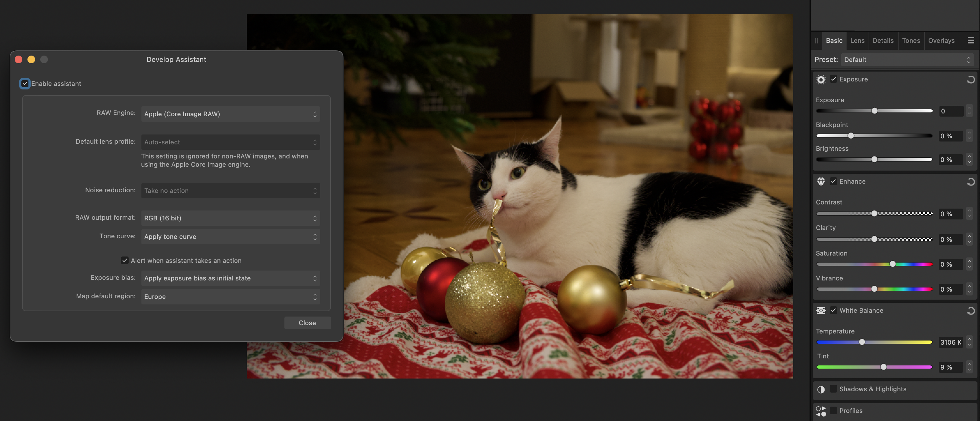Open the Tone curve dropdown
This screenshot has height=421, width=980.
pos(230,236)
